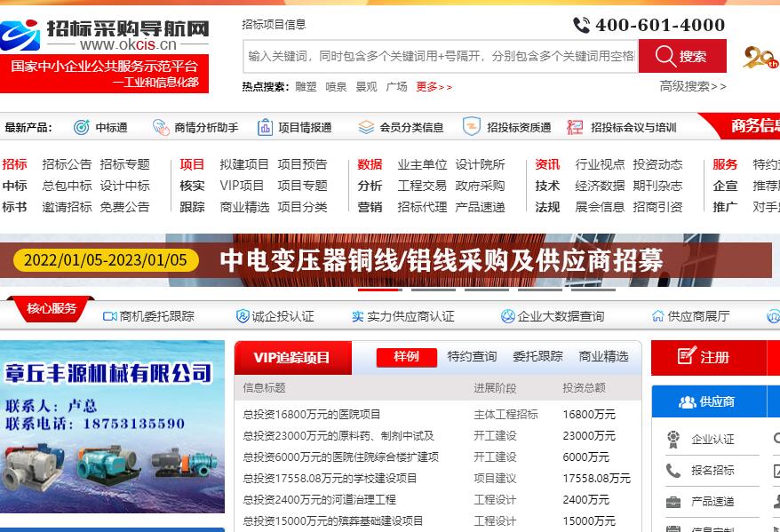Click the 中标通 target icon

82,127
